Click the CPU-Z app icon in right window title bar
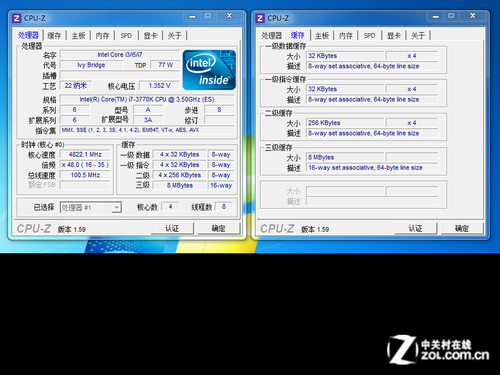This screenshot has height=375, width=500. click(x=260, y=18)
